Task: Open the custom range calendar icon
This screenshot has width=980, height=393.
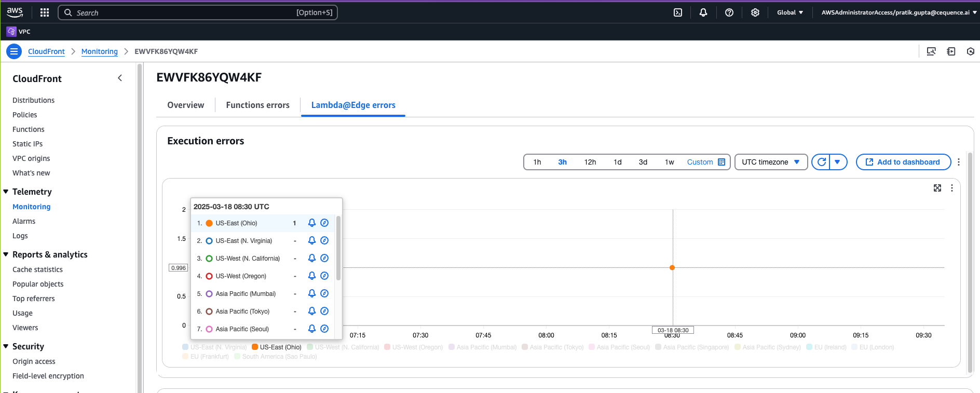Action: click(x=722, y=162)
